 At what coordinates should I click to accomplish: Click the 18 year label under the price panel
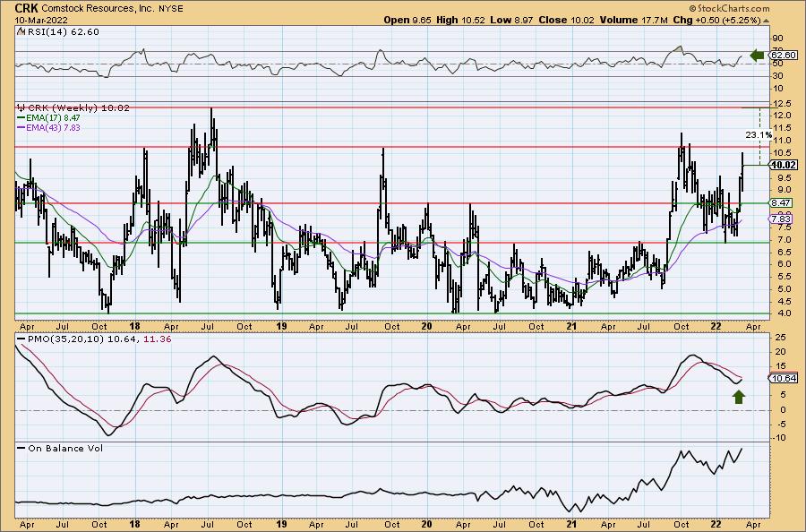click(x=134, y=326)
